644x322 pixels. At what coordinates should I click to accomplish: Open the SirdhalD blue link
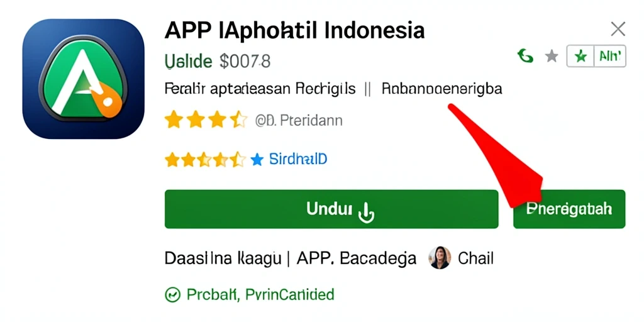point(297,159)
